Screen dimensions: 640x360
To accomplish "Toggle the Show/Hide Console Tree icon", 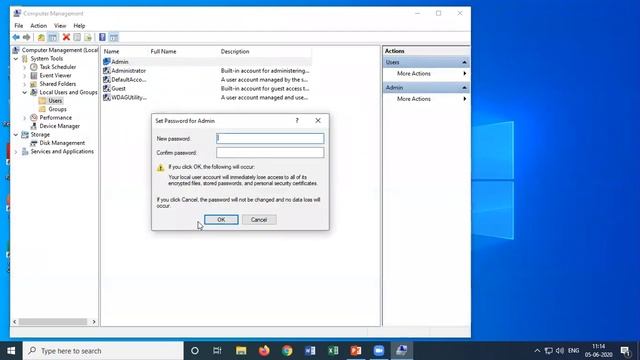I will click(x=53, y=38).
